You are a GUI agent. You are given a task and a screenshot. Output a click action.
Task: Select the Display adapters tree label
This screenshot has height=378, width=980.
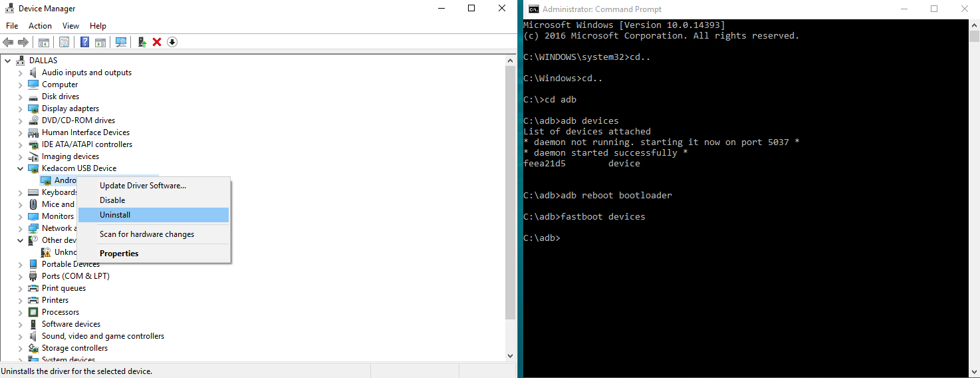click(70, 108)
